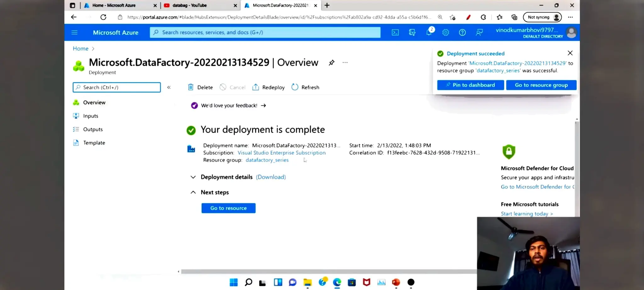Collapse the left menu with the double chevron
This screenshot has height=290, width=644.
click(x=169, y=87)
